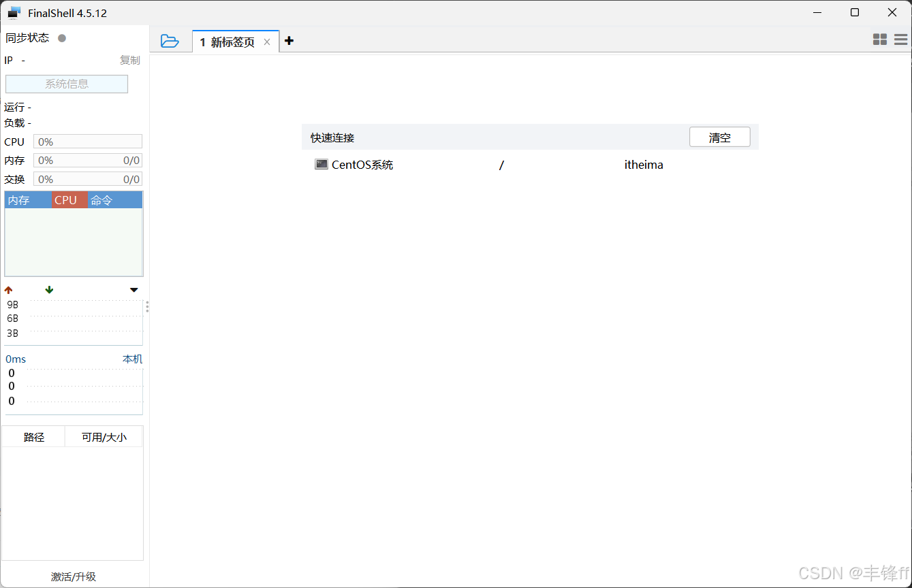
Task: Sort processes by 内存 column
Action: pyautogui.click(x=28, y=200)
